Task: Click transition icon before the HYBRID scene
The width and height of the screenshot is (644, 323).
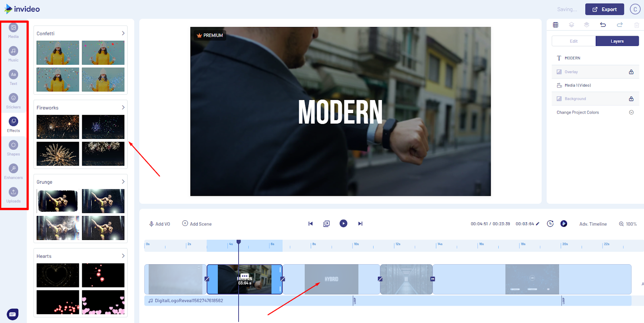Action: pyautogui.click(x=283, y=279)
